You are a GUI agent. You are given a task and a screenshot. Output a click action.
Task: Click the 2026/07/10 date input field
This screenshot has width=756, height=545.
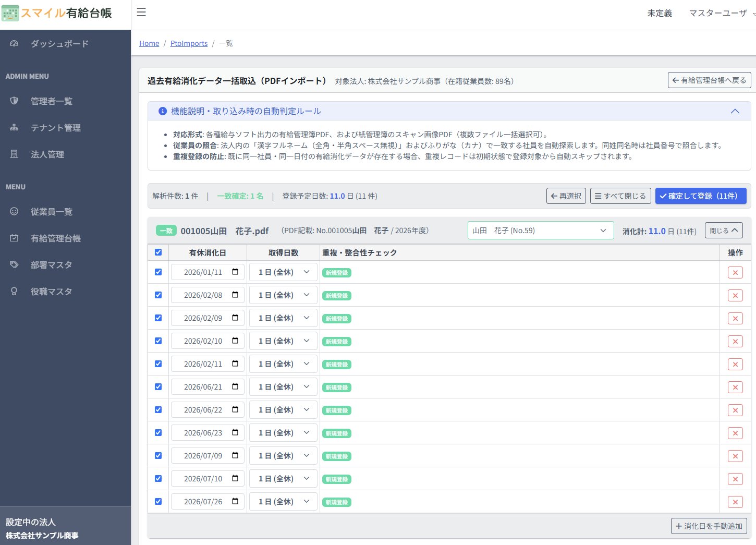[208, 479]
